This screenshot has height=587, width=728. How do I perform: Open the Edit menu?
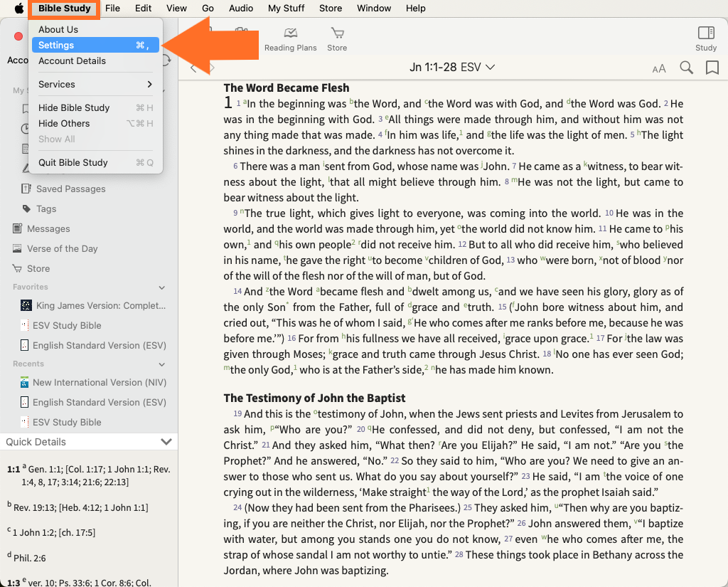(143, 9)
